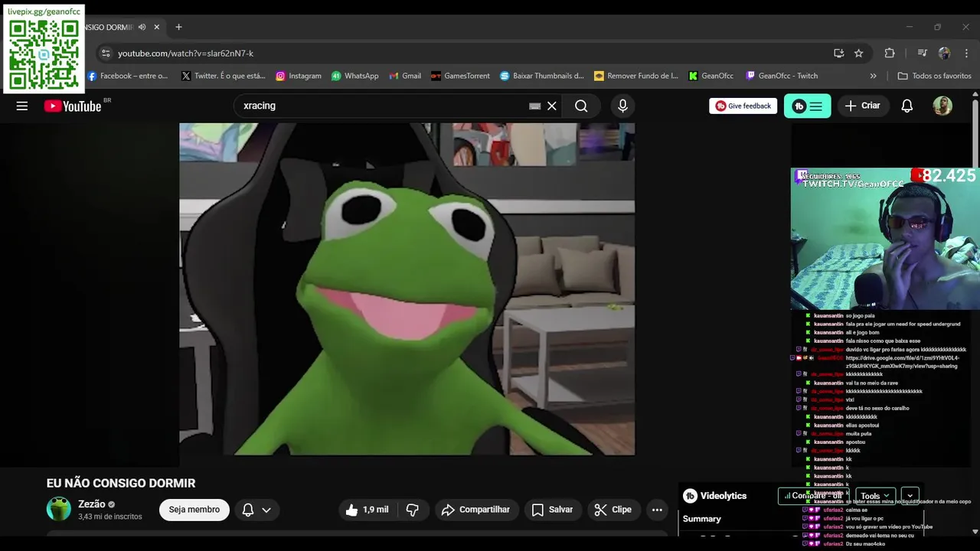Viewport: 980px width, 551px height.
Task: Click the Criar button
Action: (x=863, y=106)
